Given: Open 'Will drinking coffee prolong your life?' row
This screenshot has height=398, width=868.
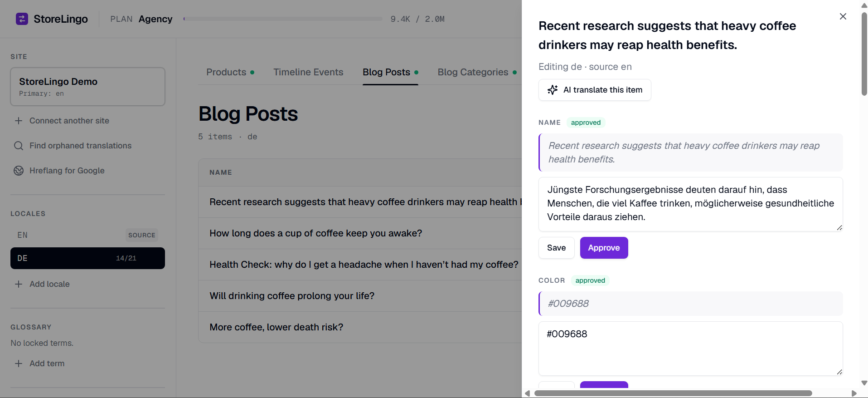Looking at the screenshot, I should tap(360, 296).
